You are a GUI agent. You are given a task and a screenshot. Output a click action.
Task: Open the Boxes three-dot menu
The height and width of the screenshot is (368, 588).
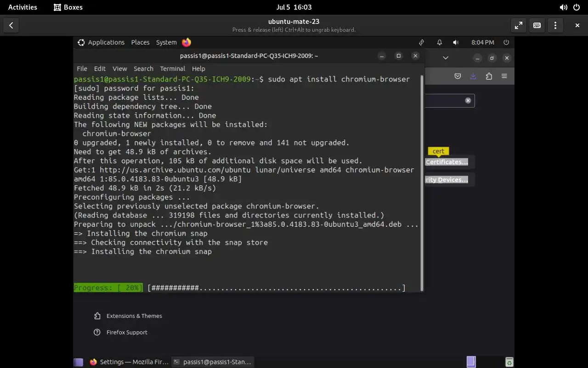coord(555,25)
